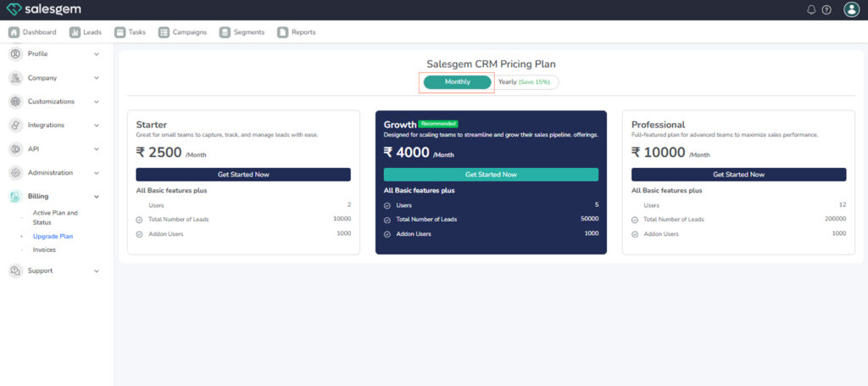The image size is (868, 386).
Task: Click the Support sidebar icon
Action: click(x=15, y=271)
